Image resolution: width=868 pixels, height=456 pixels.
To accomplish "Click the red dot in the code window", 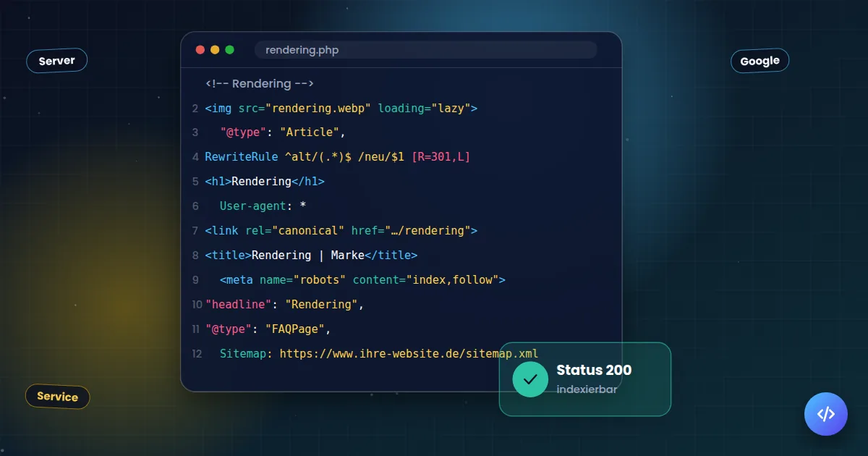I will 200,50.
